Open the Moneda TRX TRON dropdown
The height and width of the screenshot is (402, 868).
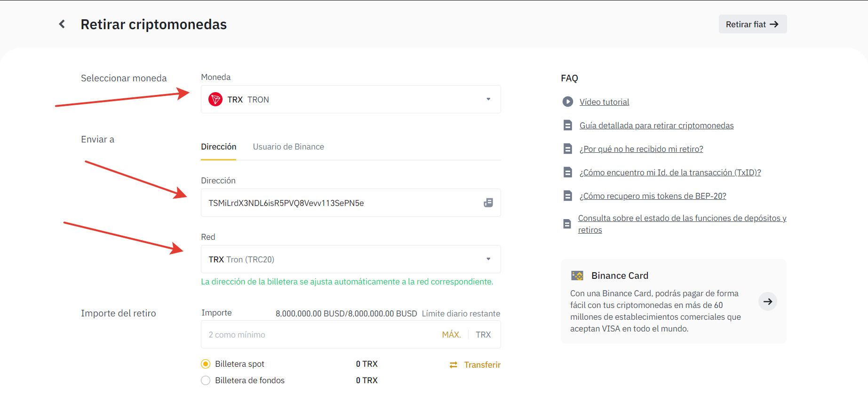coord(350,99)
